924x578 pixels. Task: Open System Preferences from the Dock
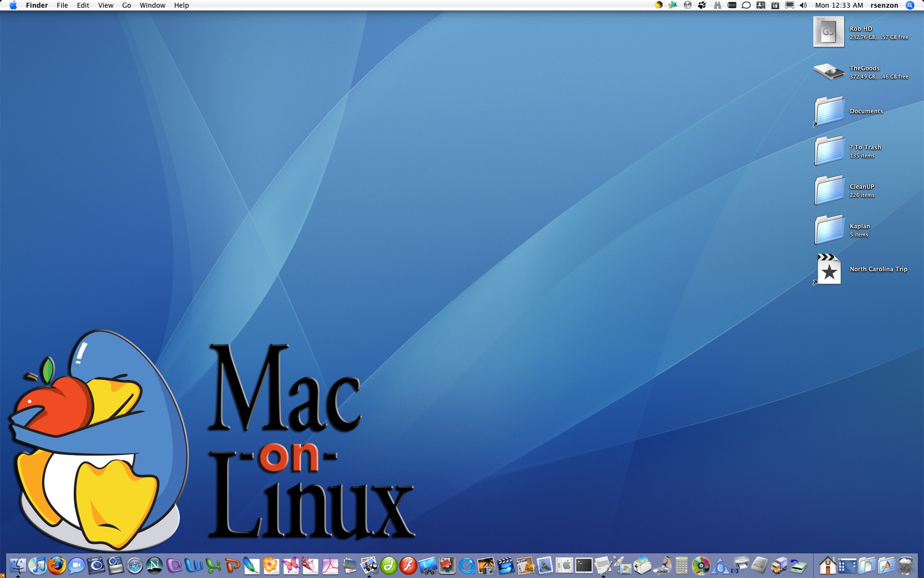click(x=564, y=565)
